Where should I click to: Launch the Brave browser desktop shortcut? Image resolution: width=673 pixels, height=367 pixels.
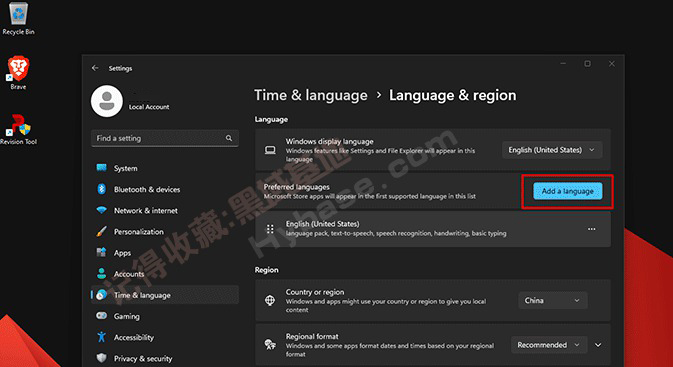(x=18, y=72)
